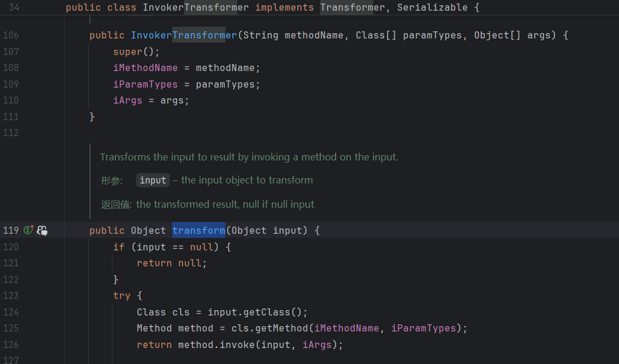Click the iMethodName field on line 108
This screenshot has width=619, height=364.
(145, 68)
